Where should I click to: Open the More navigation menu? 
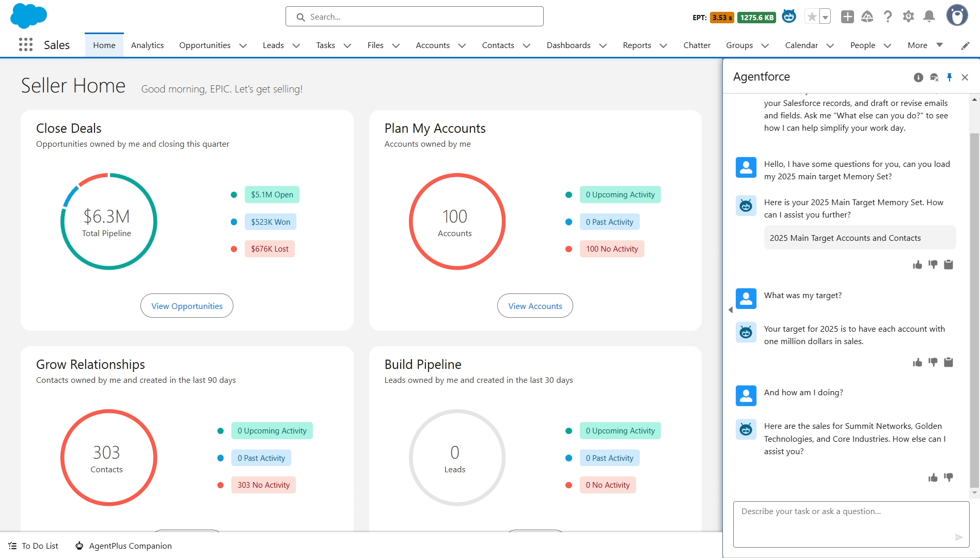point(925,45)
